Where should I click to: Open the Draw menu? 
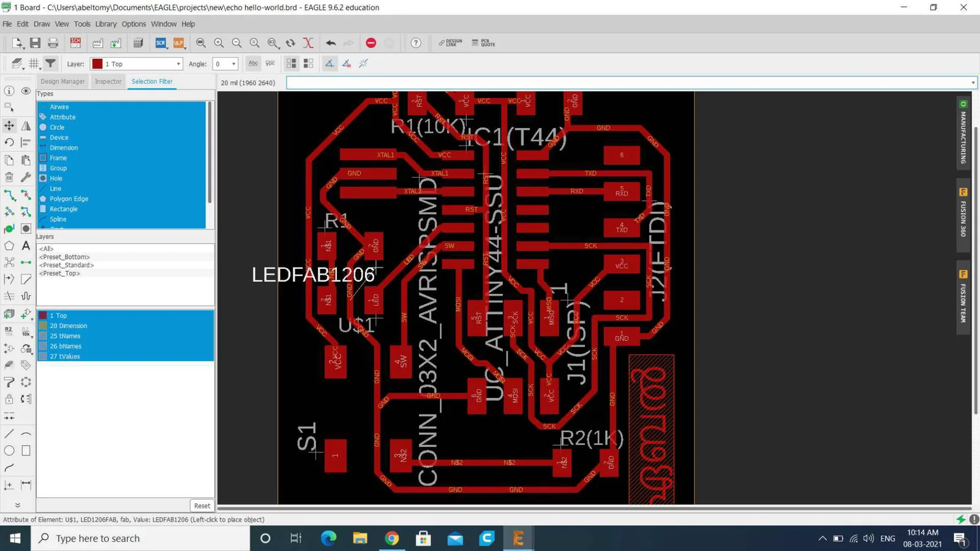(x=42, y=24)
